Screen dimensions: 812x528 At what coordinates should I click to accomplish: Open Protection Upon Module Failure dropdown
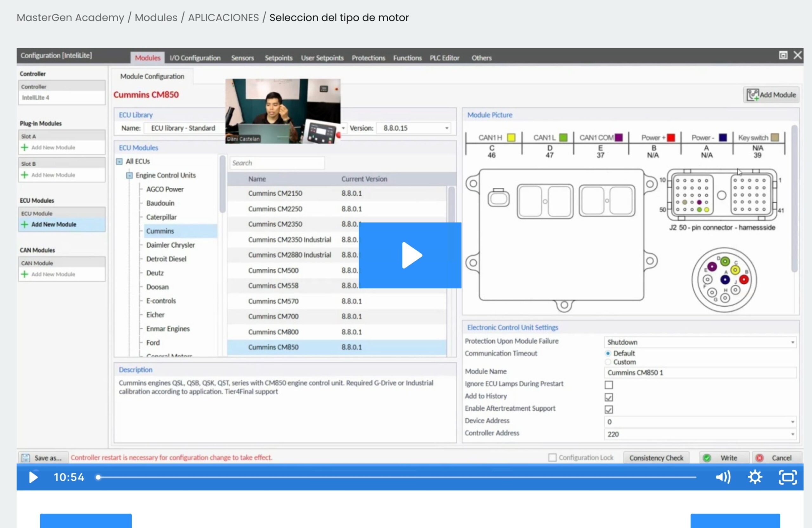pyautogui.click(x=792, y=342)
